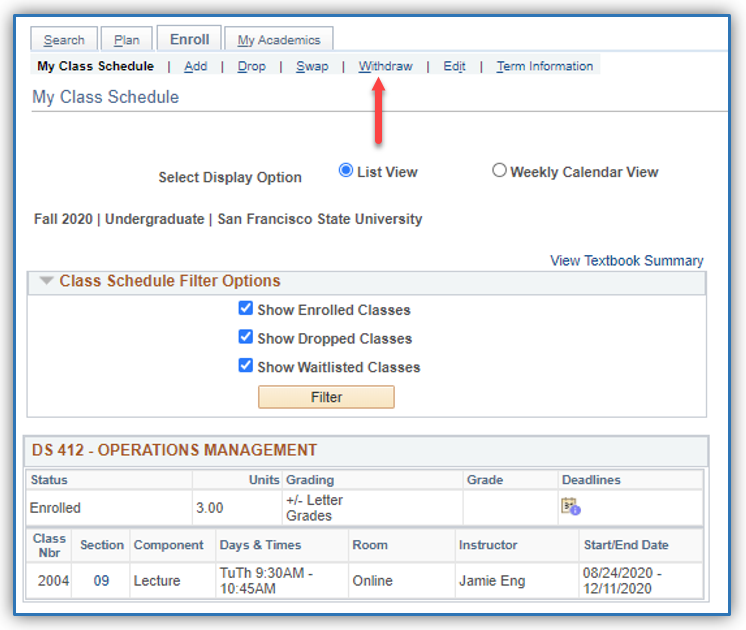Click the Online room cell
746x630 pixels.
click(x=402, y=581)
